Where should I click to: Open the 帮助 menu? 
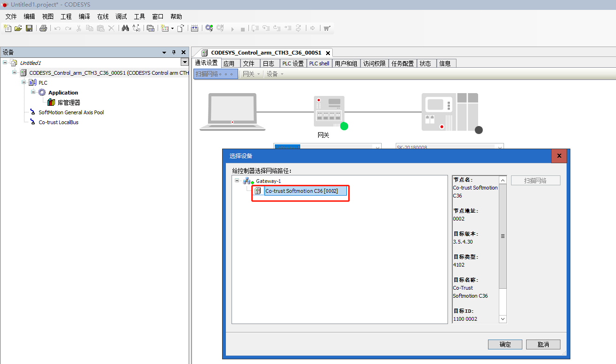176,16
